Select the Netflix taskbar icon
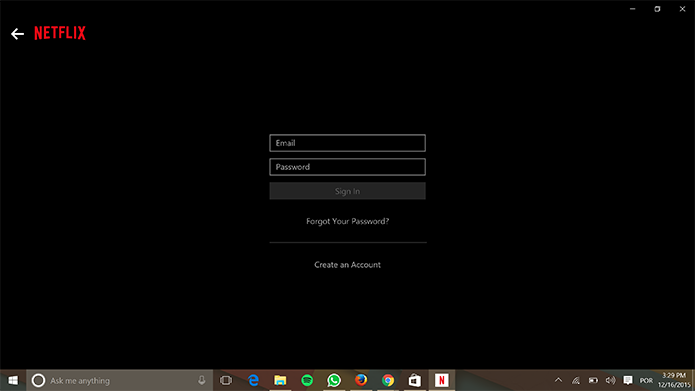This screenshot has height=391, width=695. [x=441, y=380]
